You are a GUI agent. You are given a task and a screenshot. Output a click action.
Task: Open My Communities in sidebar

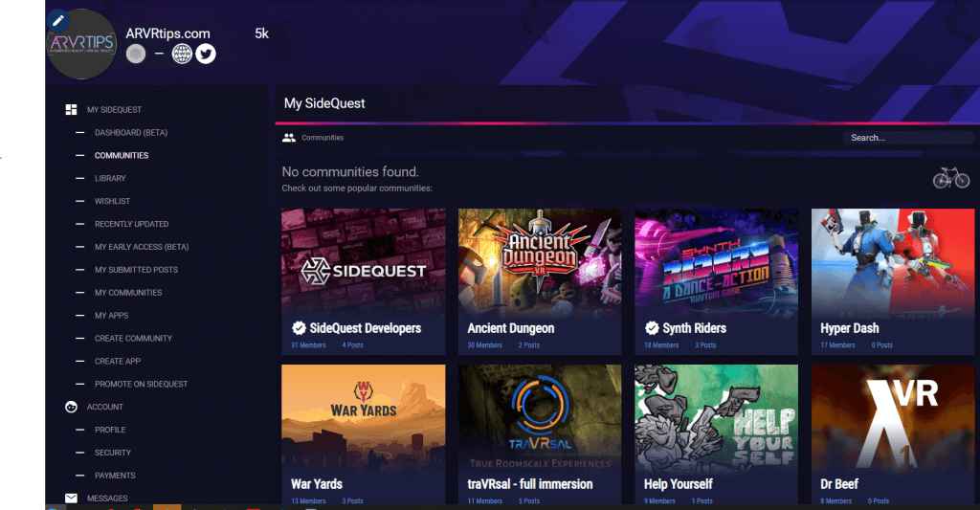pos(128,293)
